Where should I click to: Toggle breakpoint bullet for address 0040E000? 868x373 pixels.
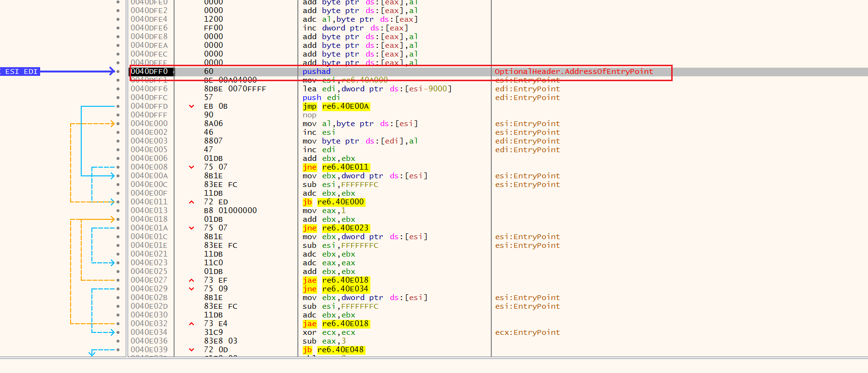[x=118, y=124]
